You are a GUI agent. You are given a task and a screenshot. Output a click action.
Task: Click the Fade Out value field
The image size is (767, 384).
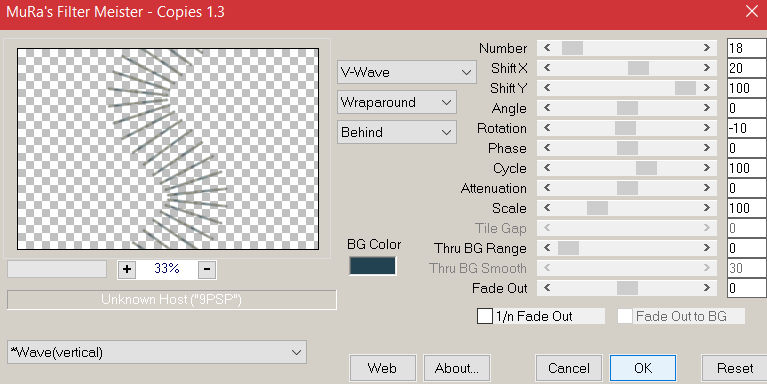tap(747, 288)
